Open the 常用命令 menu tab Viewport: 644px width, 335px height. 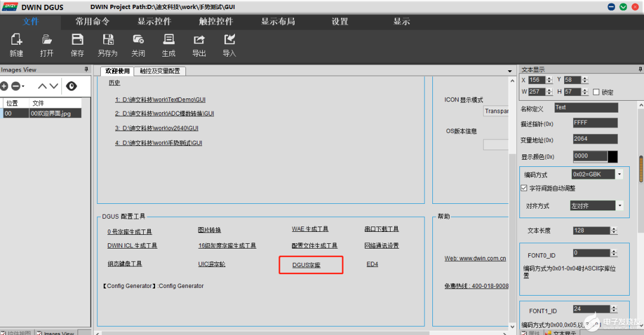pyautogui.click(x=92, y=21)
